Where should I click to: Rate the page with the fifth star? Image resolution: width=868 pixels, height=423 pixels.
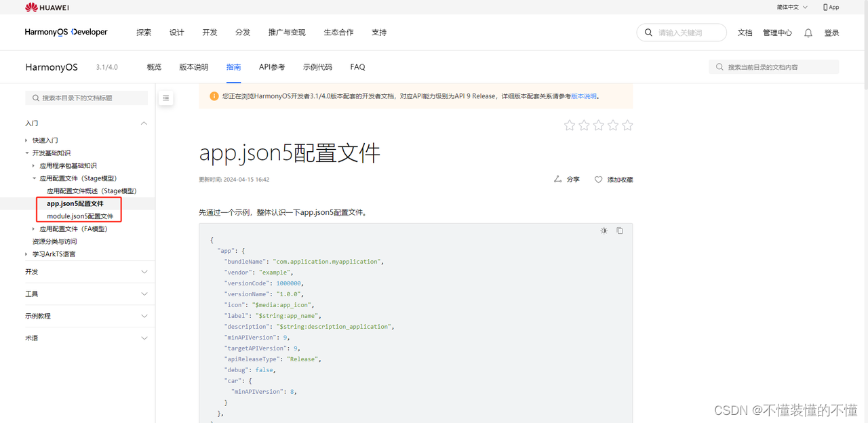(627, 125)
